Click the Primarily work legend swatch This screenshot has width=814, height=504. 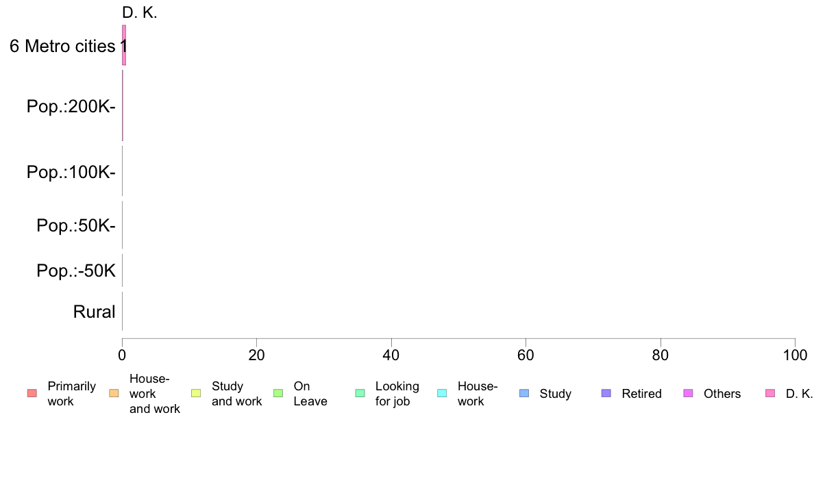pyautogui.click(x=32, y=394)
